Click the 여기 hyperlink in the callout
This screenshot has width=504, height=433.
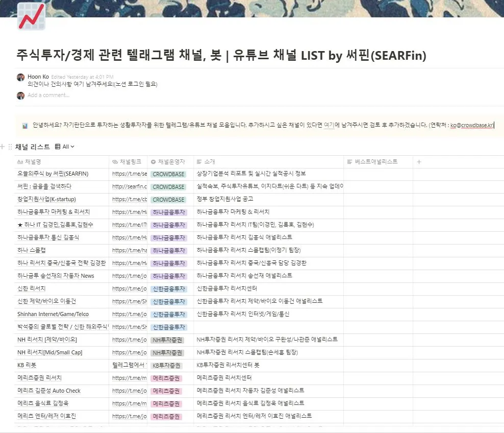(x=329, y=124)
